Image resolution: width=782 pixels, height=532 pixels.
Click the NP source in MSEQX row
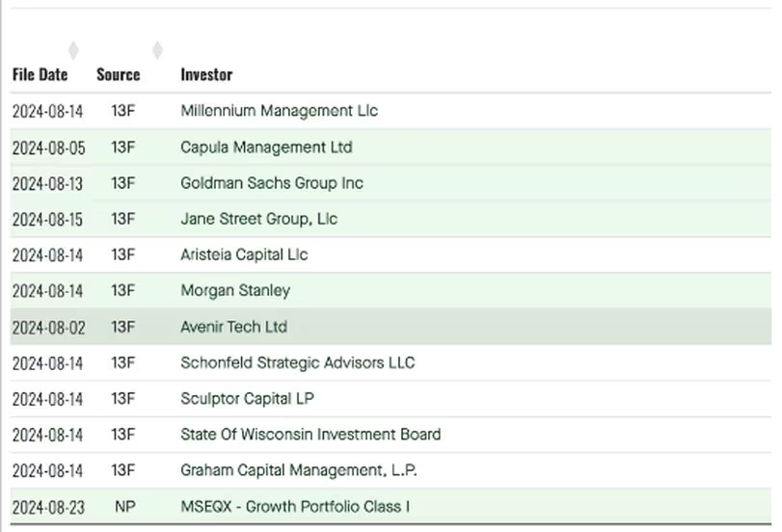coord(123,506)
